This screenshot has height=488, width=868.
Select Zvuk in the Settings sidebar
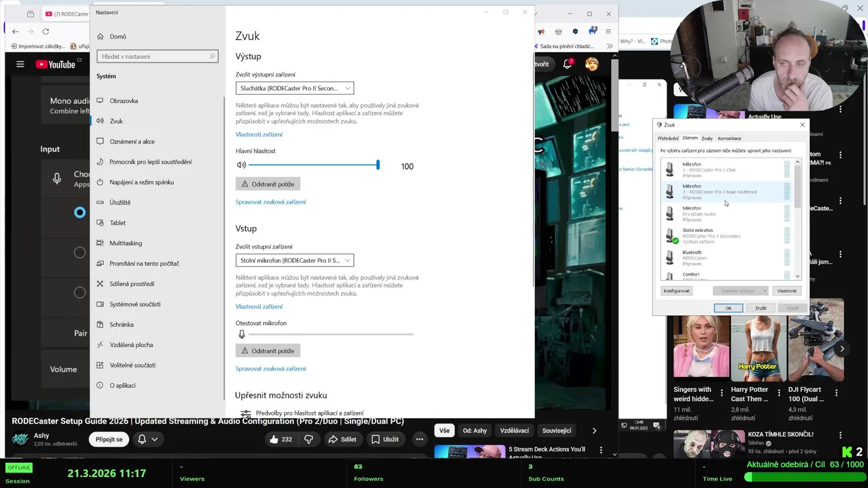click(110, 121)
